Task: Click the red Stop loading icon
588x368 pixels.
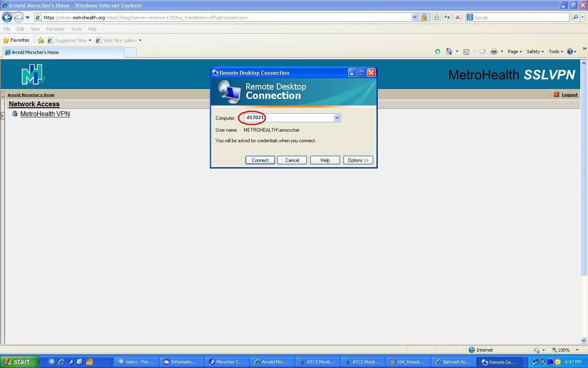Action: [458, 18]
